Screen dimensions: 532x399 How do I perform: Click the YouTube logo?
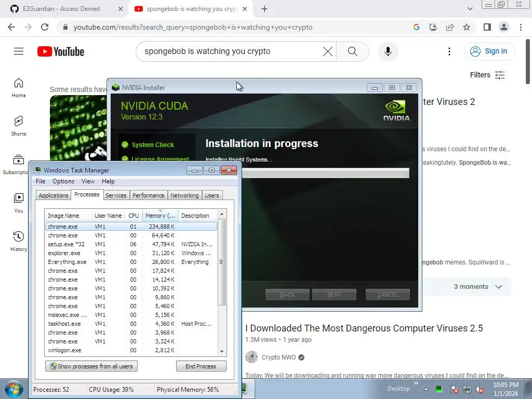pos(61,51)
